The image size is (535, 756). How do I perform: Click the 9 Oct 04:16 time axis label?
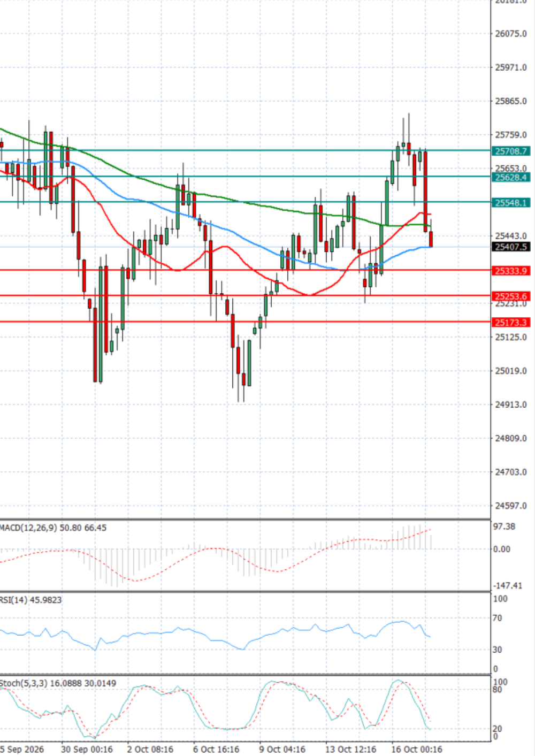[x=282, y=749]
